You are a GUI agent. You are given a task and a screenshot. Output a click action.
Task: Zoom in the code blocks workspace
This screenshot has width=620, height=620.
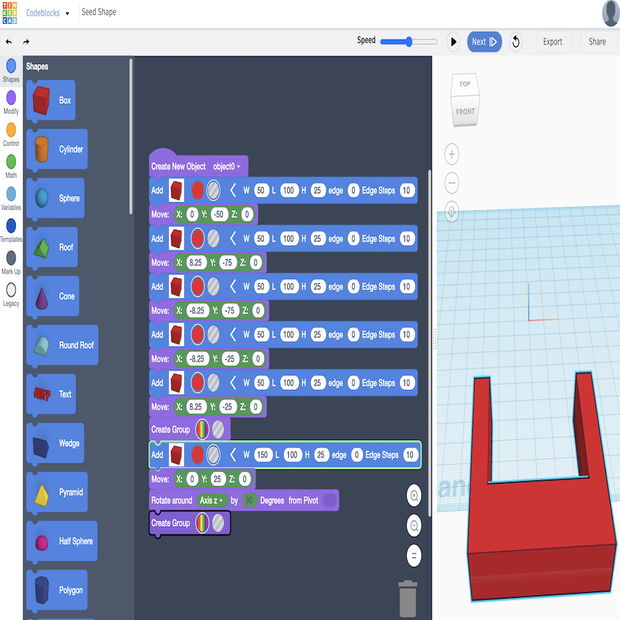[414, 495]
